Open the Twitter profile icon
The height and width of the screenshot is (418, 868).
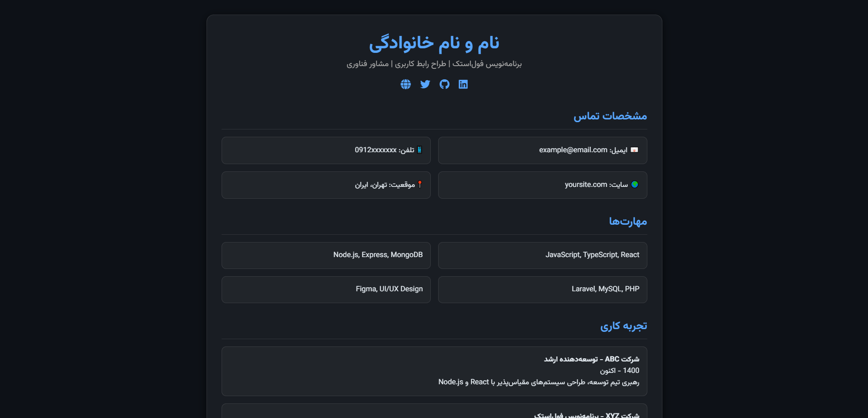[x=425, y=84]
